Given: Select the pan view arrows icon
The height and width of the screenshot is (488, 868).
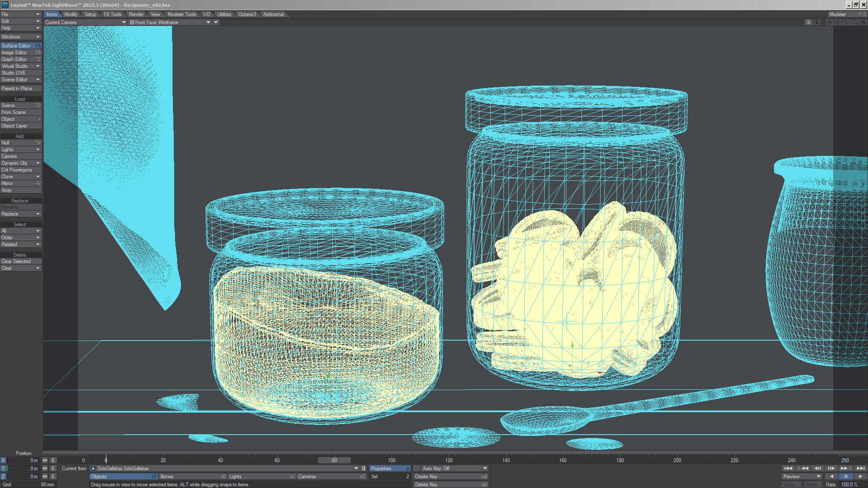Looking at the screenshot, I should pyautogui.click(x=838, y=22).
